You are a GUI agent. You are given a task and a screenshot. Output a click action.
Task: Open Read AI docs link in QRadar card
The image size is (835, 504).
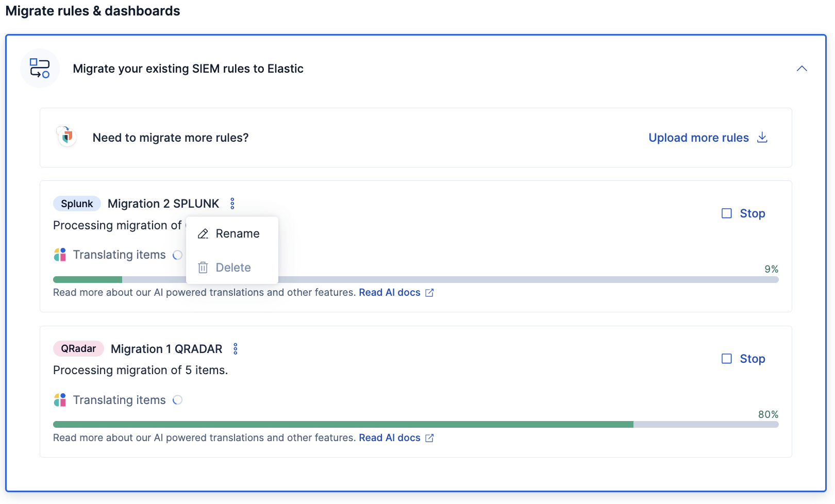click(390, 438)
